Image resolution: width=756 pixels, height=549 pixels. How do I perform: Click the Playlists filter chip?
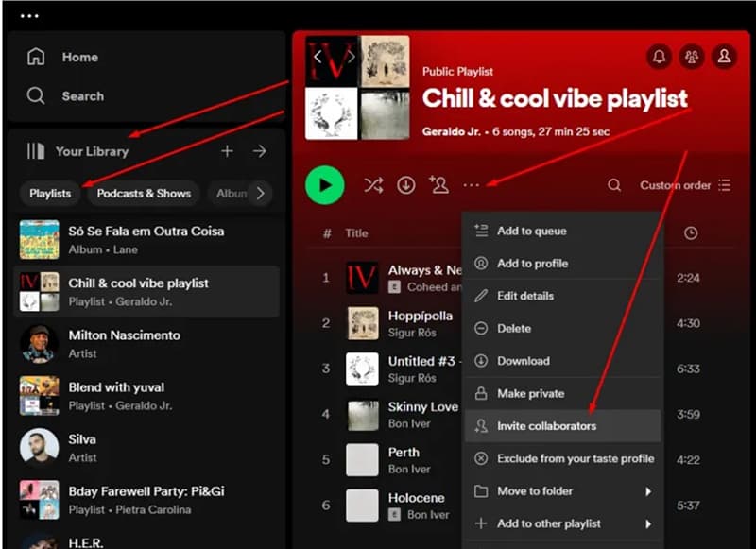[49, 193]
